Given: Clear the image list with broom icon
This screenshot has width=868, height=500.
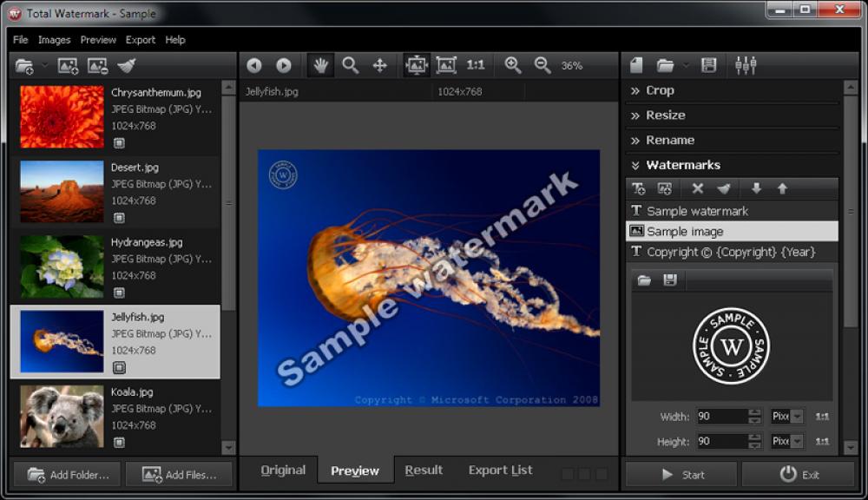Looking at the screenshot, I should coord(126,64).
